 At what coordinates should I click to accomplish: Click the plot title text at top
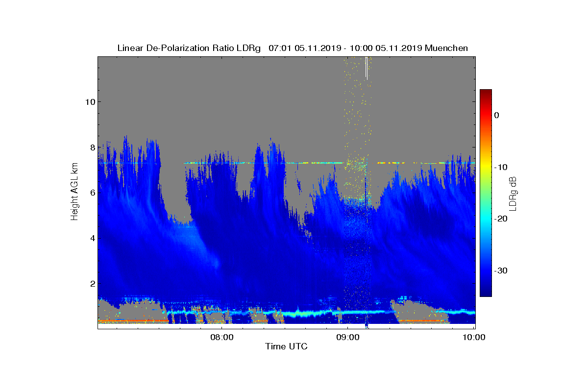tap(293, 48)
